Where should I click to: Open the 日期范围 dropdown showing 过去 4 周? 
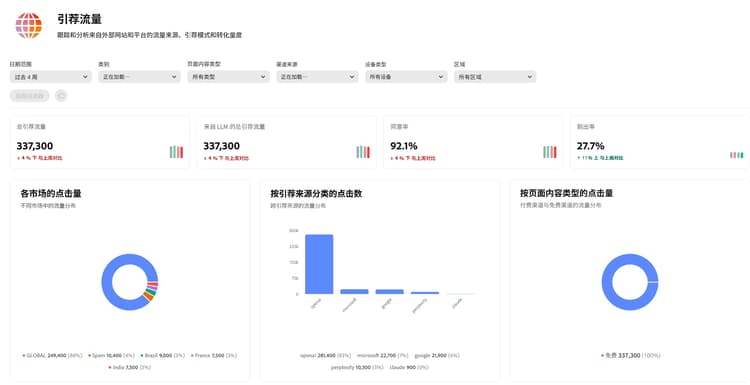[x=51, y=77]
